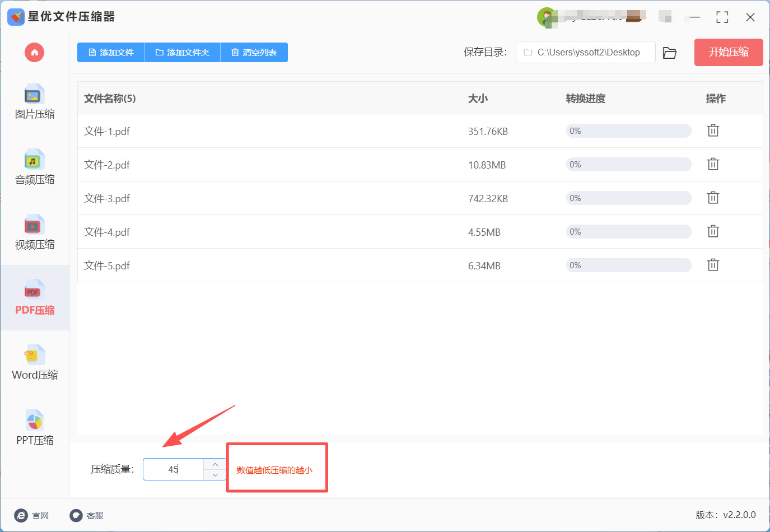The image size is (770, 532).
Task: Open the PPT压缩 section
Action: [x=35, y=428]
